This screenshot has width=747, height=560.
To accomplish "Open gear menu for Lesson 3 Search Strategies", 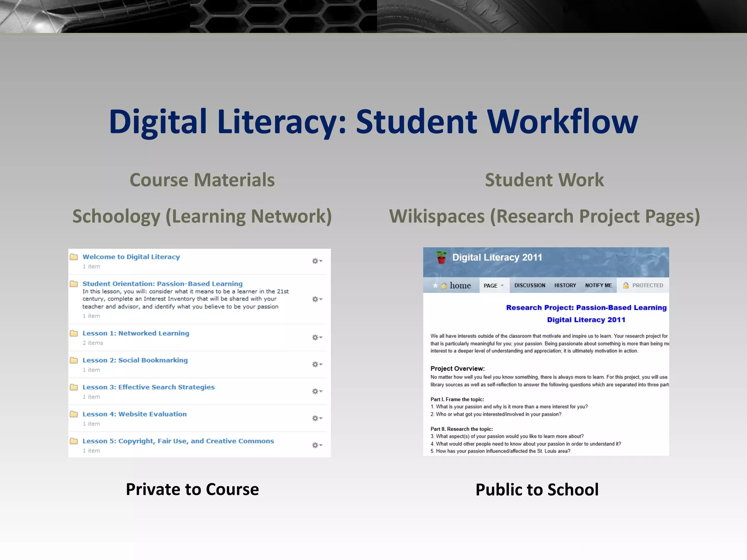I will pyautogui.click(x=317, y=392).
